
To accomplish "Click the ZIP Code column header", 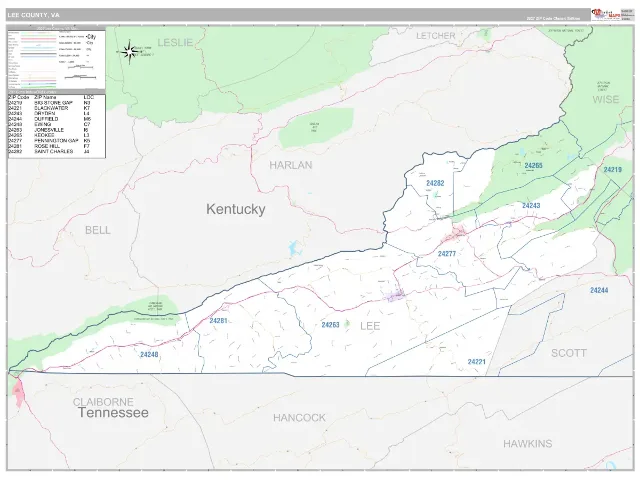I will click(19, 98).
